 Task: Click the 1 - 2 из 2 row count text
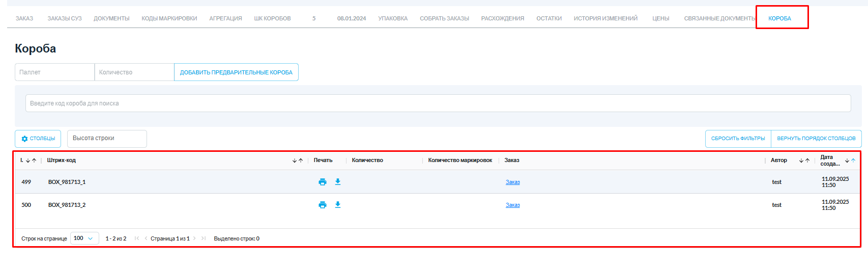[x=116, y=238]
